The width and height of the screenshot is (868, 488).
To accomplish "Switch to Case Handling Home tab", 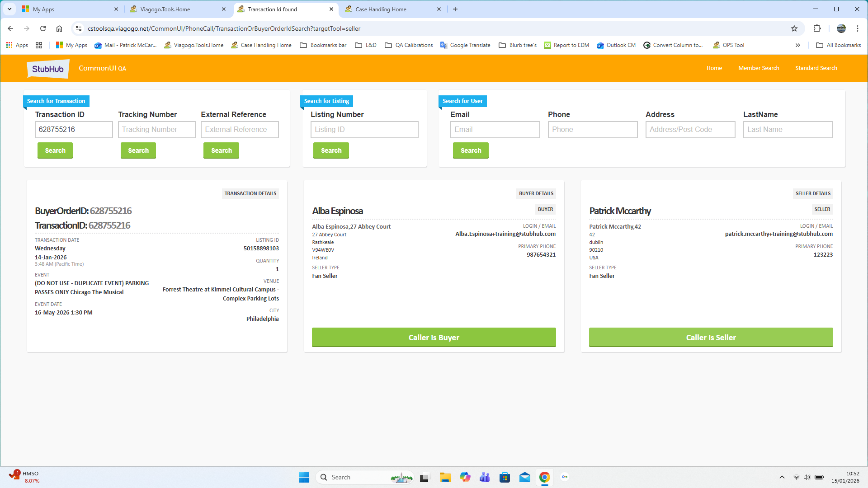I will click(381, 9).
